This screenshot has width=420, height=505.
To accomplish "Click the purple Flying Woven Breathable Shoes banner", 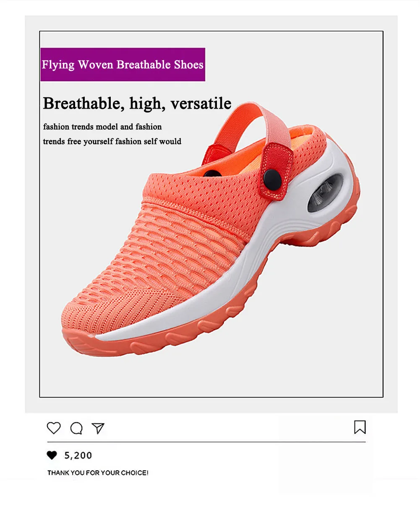I will tap(123, 65).
